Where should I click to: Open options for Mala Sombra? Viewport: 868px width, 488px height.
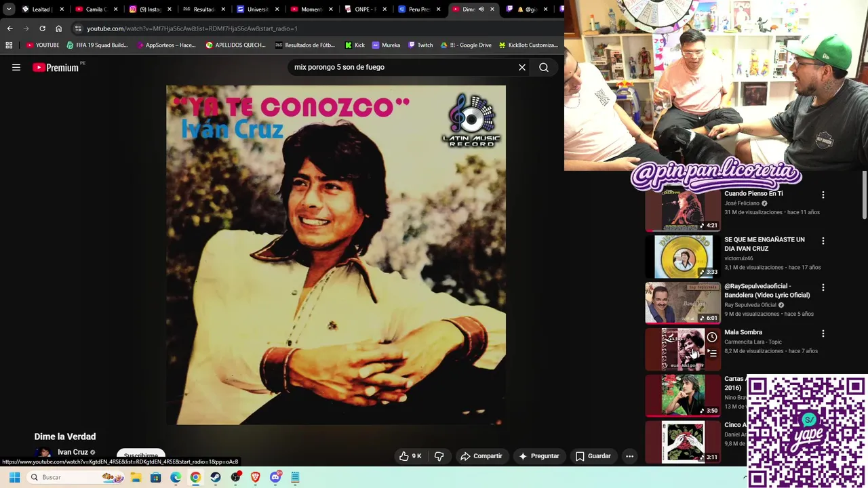[823, 333]
